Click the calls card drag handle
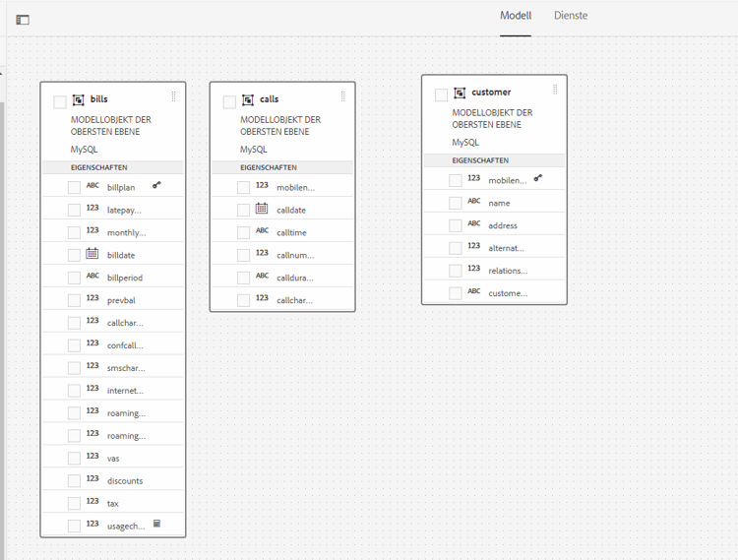The width and height of the screenshot is (738, 560). point(343,96)
